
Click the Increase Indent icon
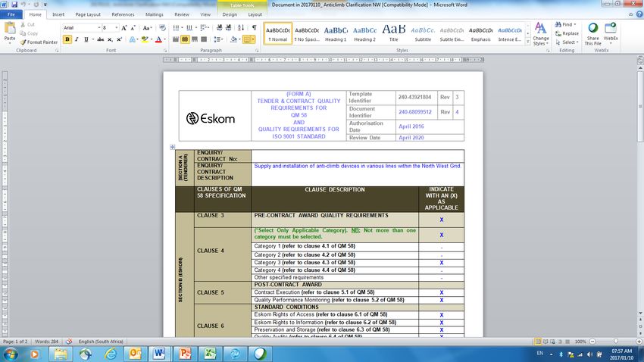[228, 28]
